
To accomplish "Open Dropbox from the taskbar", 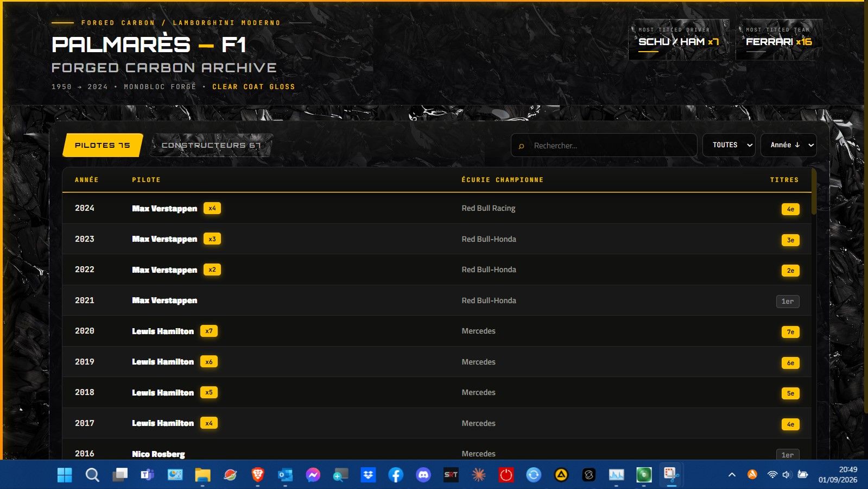I will (x=368, y=475).
